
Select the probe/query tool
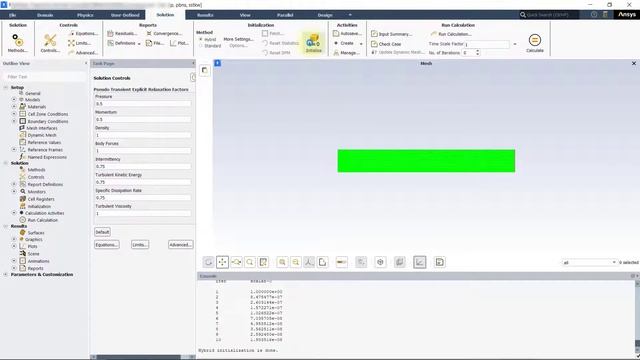264,262
